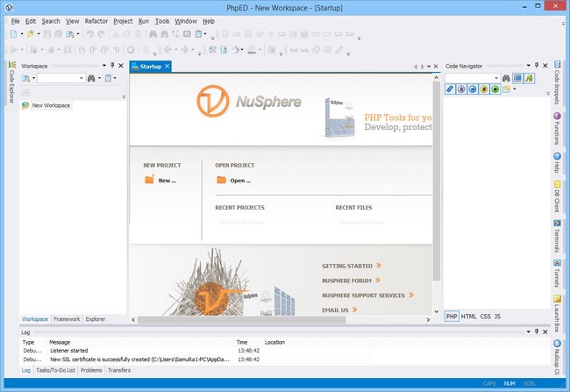Image resolution: width=570 pixels, height=392 pixels.
Task: Expand the Open File dropdown arrow
Action: (x=39, y=34)
